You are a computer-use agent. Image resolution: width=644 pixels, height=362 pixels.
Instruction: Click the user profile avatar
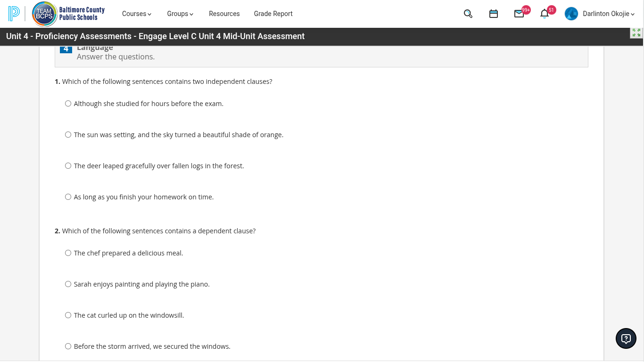(571, 14)
